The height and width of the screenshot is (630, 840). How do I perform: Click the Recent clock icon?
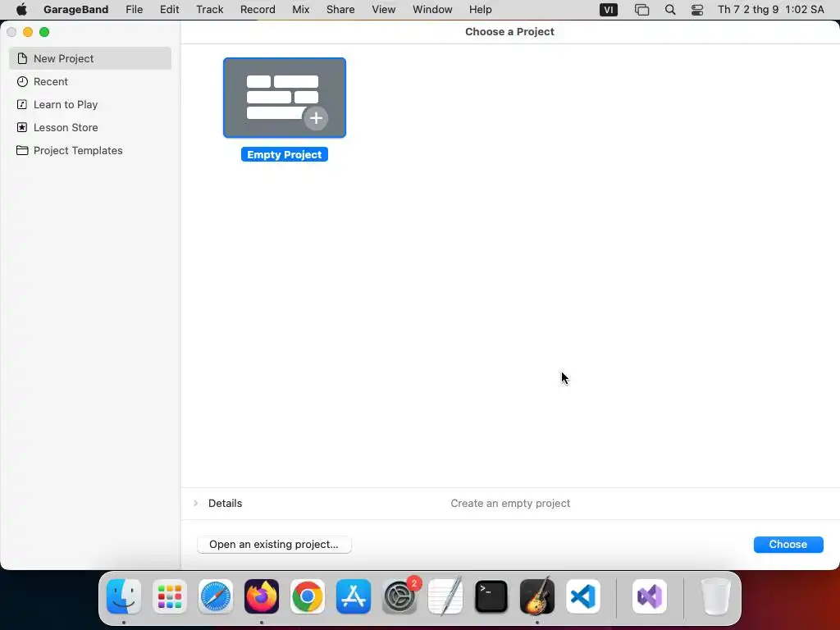pyautogui.click(x=22, y=81)
